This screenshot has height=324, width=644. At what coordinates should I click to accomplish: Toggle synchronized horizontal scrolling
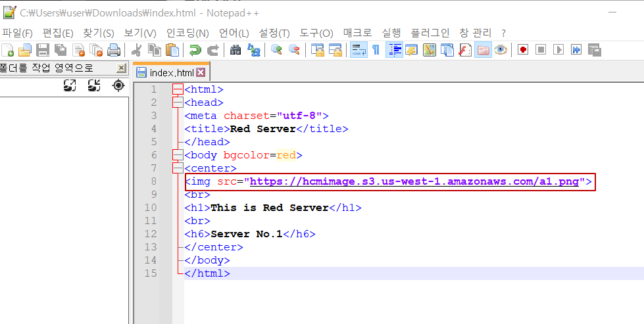[x=335, y=50]
